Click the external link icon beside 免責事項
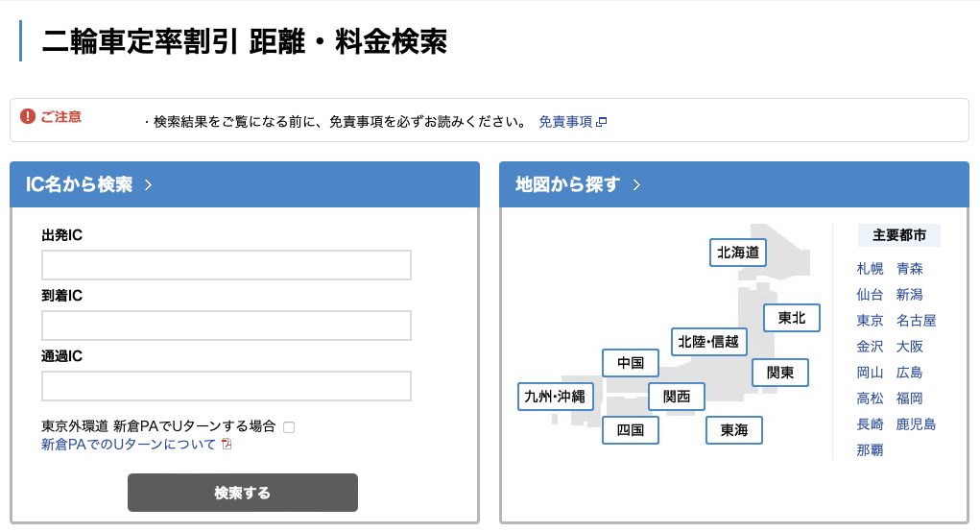This screenshot has width=980, height=532. pos(602,122)
